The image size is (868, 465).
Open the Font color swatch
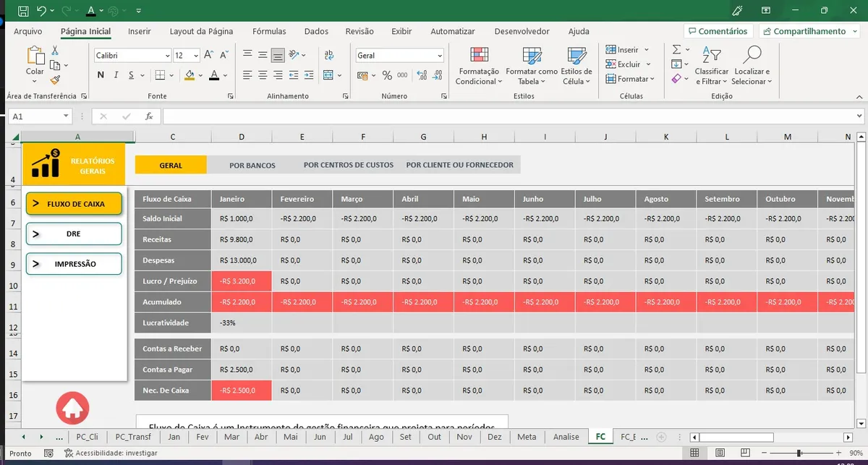pyautogui.click(x=215, y=76)
